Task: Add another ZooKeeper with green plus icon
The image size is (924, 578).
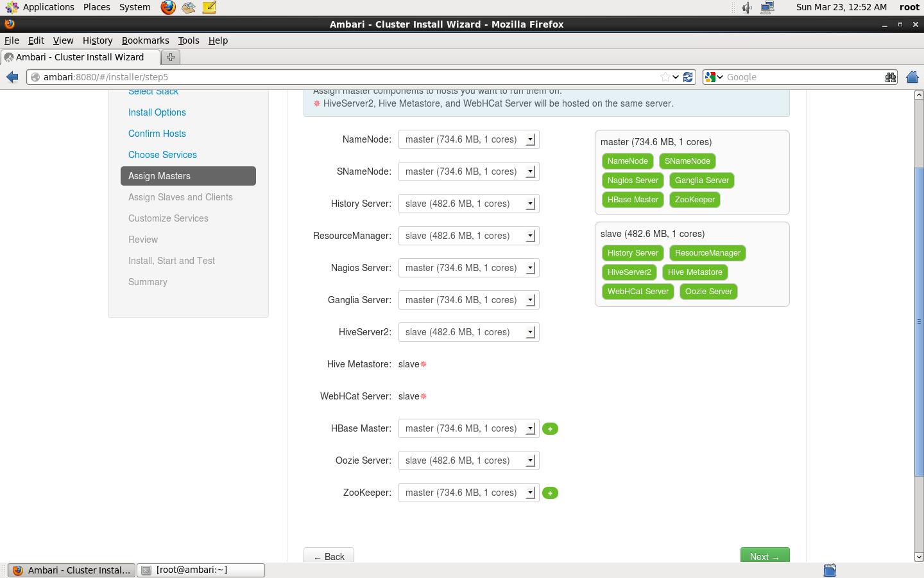Action: coord(550,493)
